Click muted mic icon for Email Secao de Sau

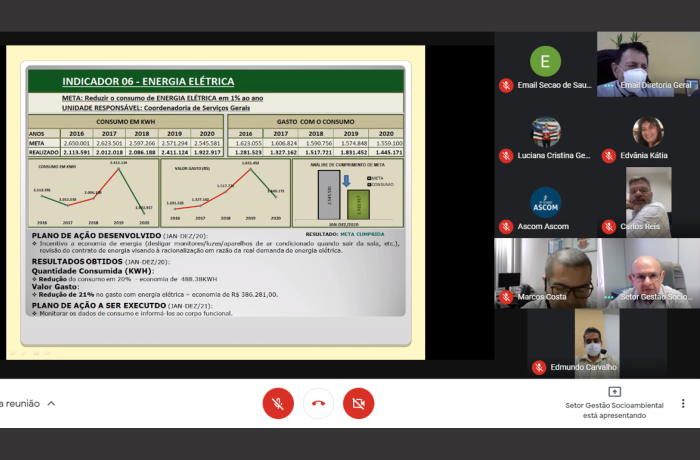pos(506,85)
